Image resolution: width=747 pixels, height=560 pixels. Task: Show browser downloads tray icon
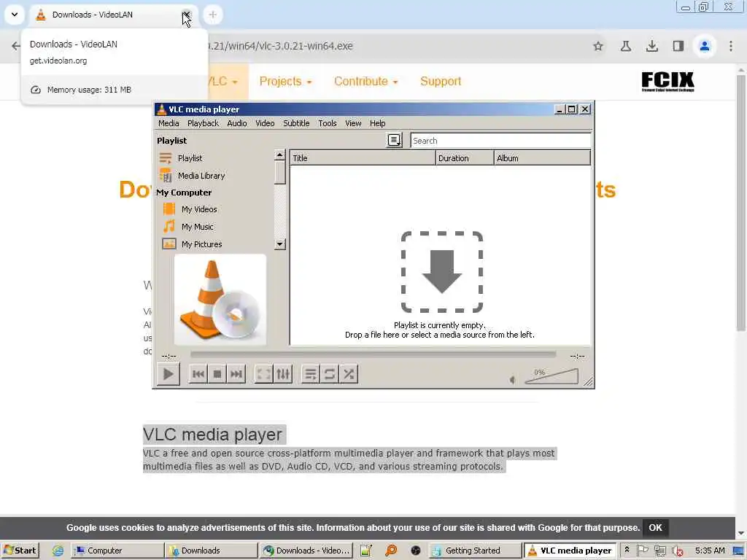click(x=652, y=46)
